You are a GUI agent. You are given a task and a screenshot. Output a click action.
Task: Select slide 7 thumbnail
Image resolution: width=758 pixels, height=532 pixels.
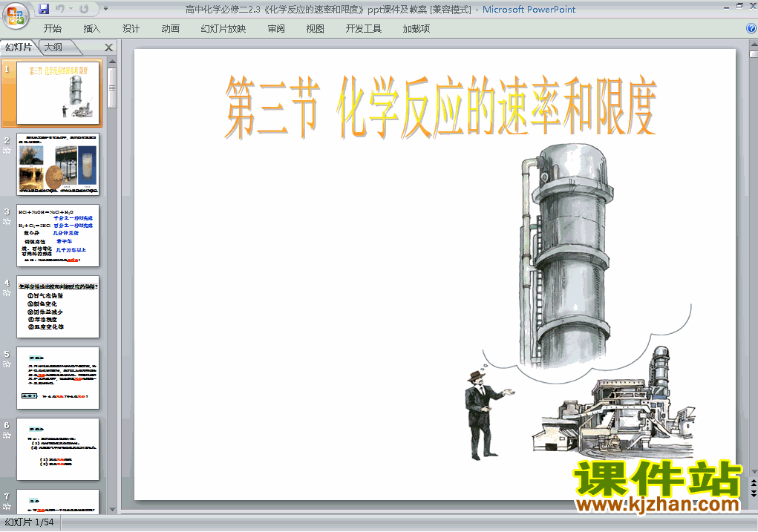coord(58,502)
